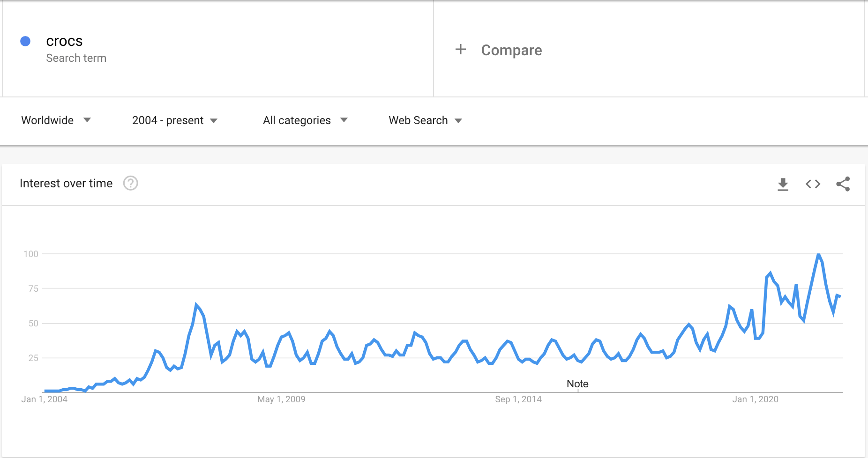This screenshot has height=458, width=868.
Task: Open the embed code icon
Action: pyautogui.click(x=813, y=184)
